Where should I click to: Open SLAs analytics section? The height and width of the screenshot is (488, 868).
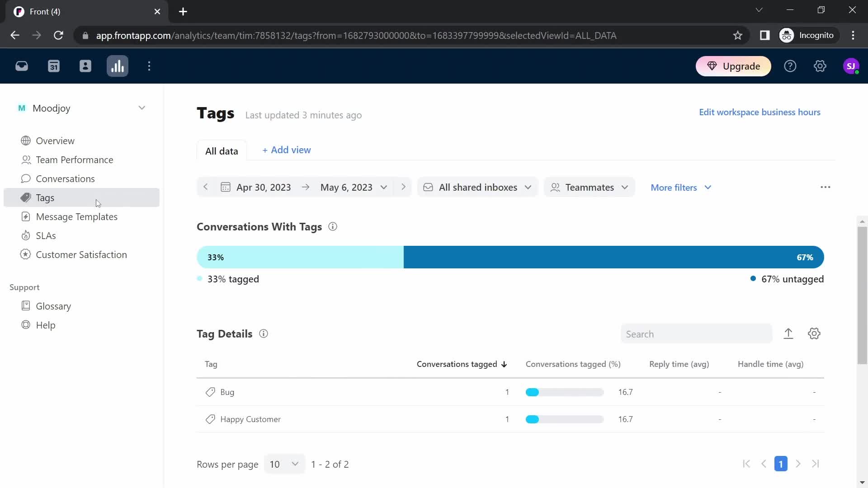46,235
